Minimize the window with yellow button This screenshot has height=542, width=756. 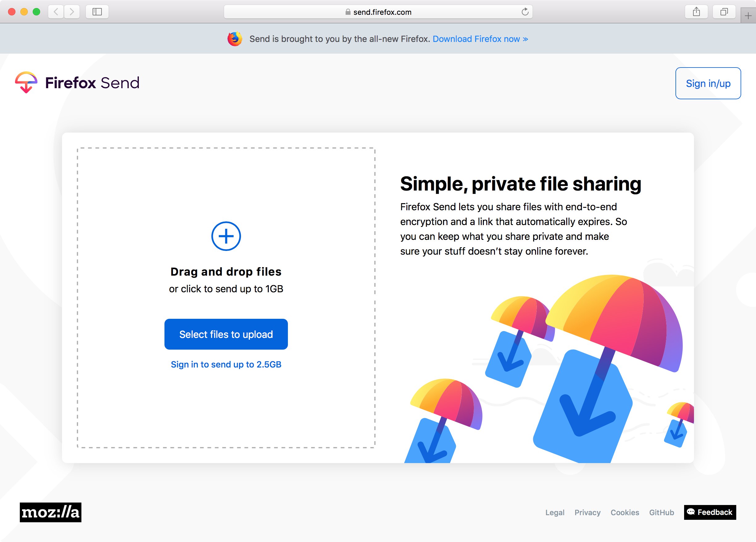(x=24, y=12)
